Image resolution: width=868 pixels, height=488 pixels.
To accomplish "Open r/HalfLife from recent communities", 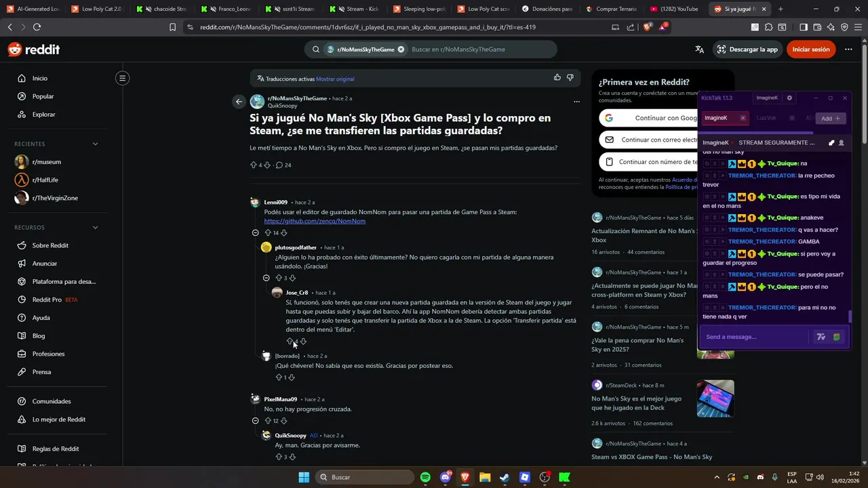I will pos(46,180).
